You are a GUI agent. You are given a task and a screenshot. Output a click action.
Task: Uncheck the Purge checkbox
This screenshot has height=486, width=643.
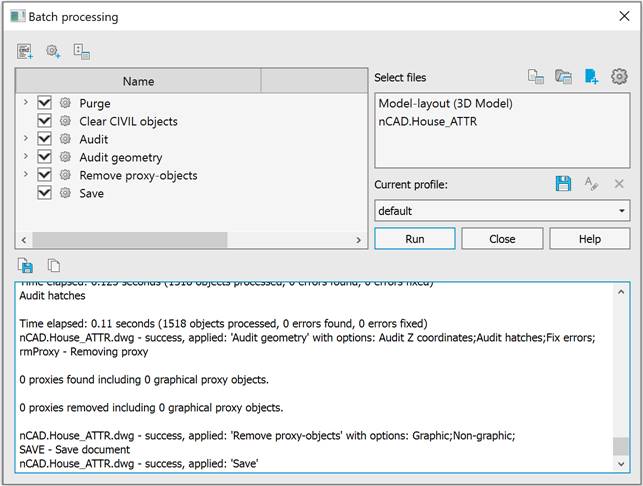click(44, 103)
